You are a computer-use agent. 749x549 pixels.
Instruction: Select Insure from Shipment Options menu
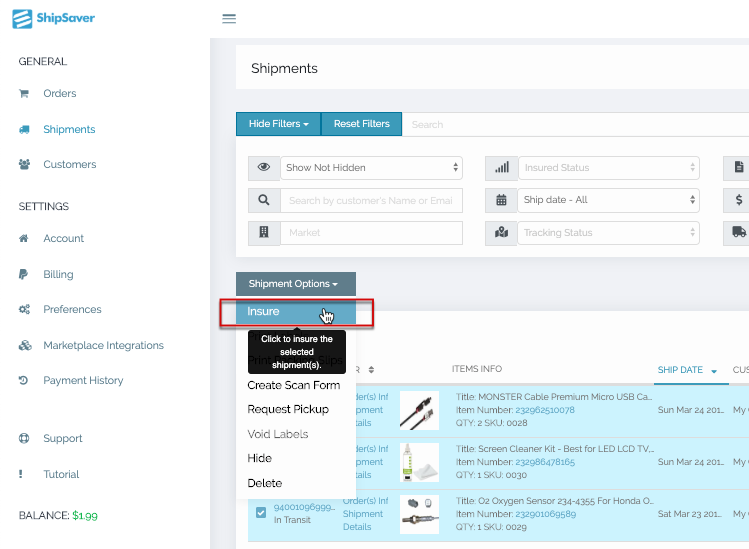point(296,312)
